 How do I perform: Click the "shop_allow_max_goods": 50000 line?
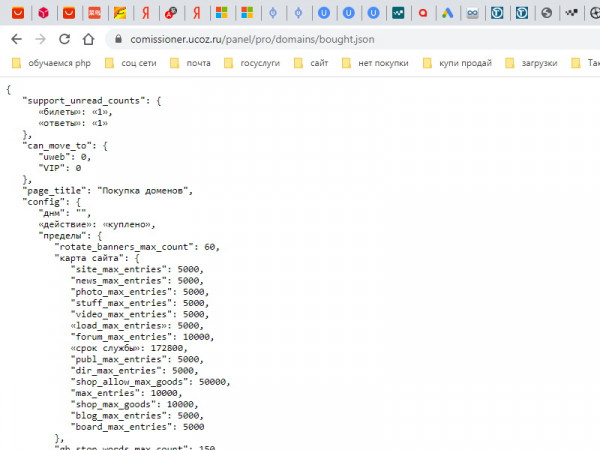pyautogui.click(x=150, y=382)
